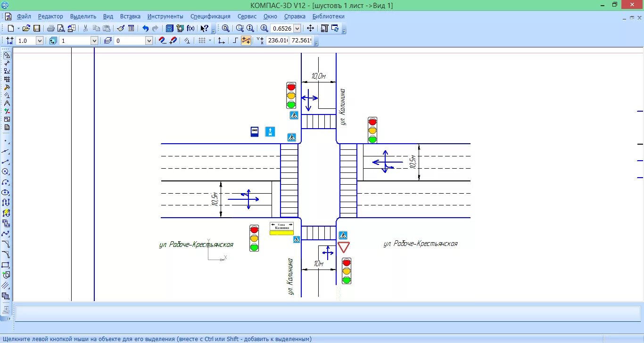Viewport: 644px width, 343px height.
Task: Toggle the grid display button
Action: coord(202,41)
